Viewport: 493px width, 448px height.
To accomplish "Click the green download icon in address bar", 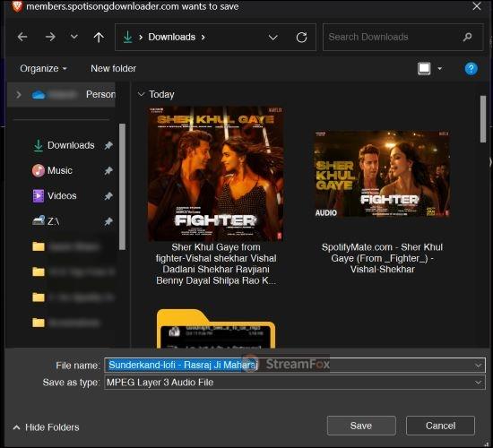I will (x=127, y=37).
